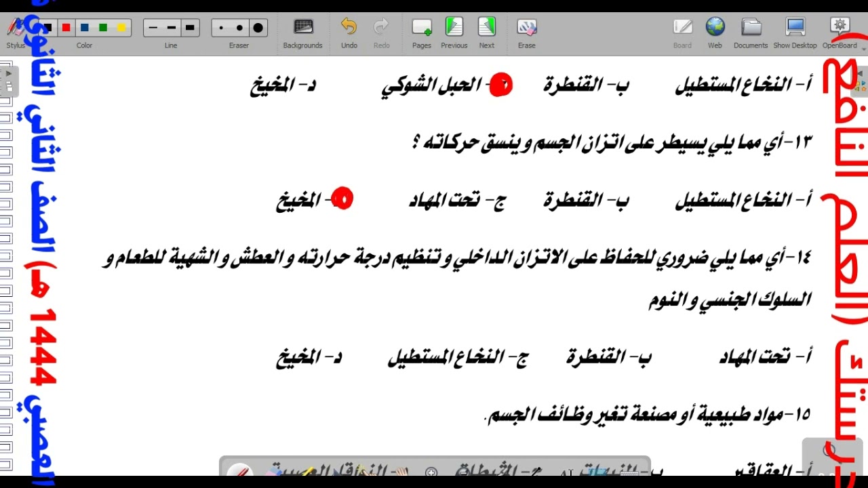Screen dimensions: 868x488
Task: Click option 'ب- القنطرة' in top row
Action: click(x=586, y=85)
